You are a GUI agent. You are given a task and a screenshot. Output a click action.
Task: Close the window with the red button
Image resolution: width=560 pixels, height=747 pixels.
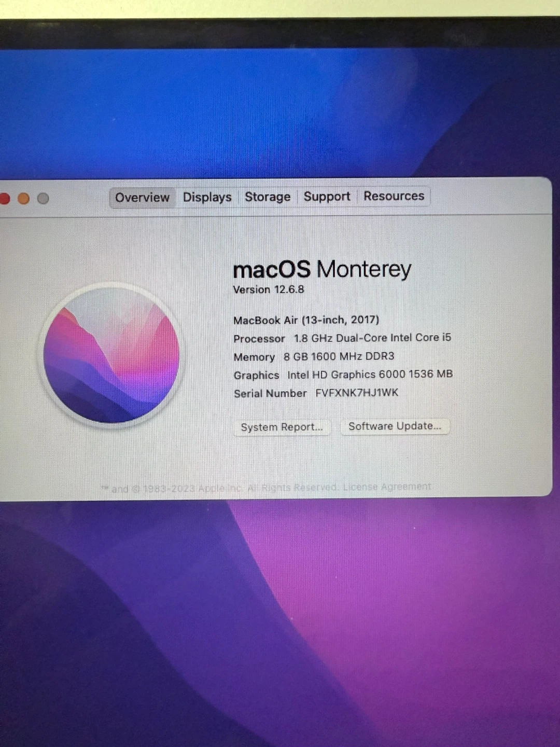tap(5, 199)
